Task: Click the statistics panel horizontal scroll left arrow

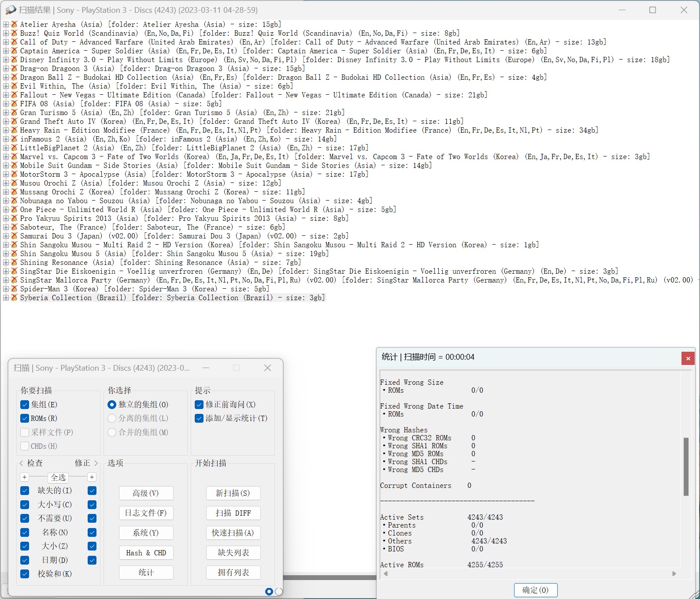Action: (x=386, y=573)
